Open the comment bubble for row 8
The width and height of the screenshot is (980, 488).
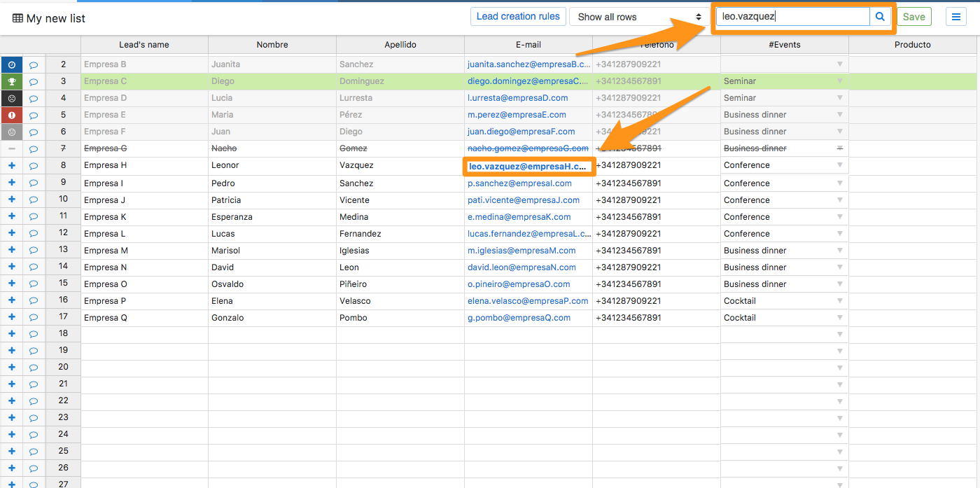(34, 166)
